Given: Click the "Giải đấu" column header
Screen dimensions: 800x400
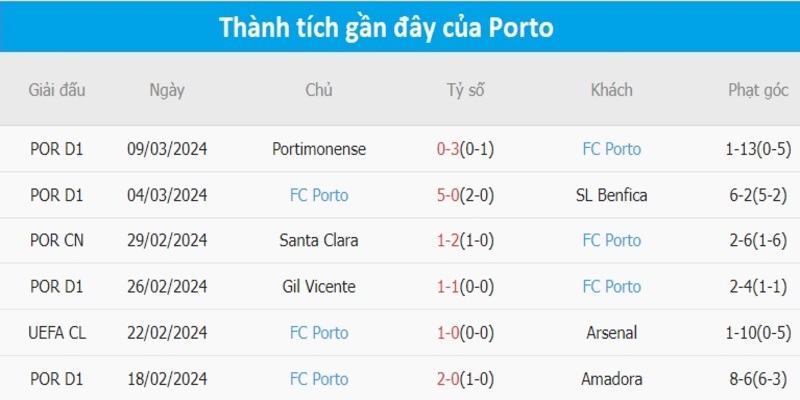Looking at the screenshot, I should pos(57,90).
